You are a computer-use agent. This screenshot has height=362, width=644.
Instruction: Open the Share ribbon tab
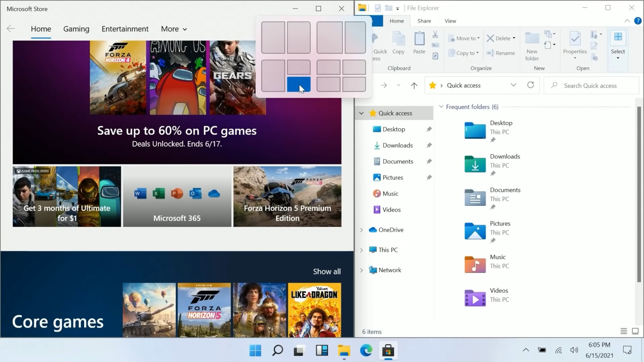[424, 21]
